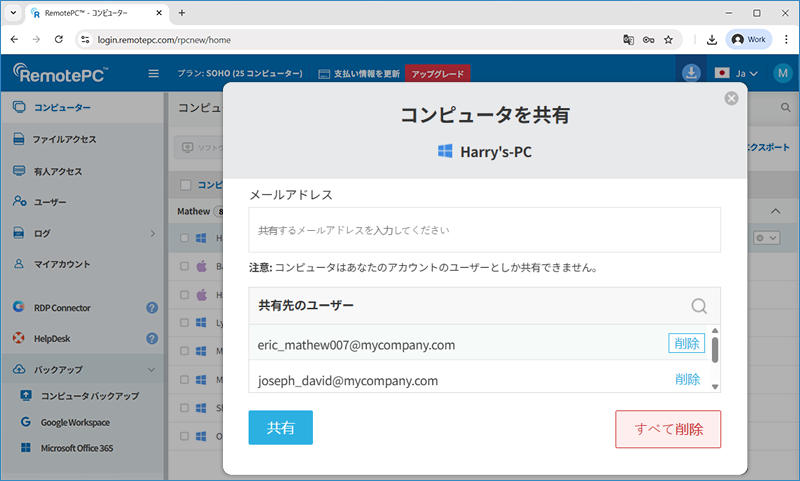Image resolution: width=800 pixels, height=481 pixels.
Task: Click the バックアップ cloud icon
Action: [19, 369]
